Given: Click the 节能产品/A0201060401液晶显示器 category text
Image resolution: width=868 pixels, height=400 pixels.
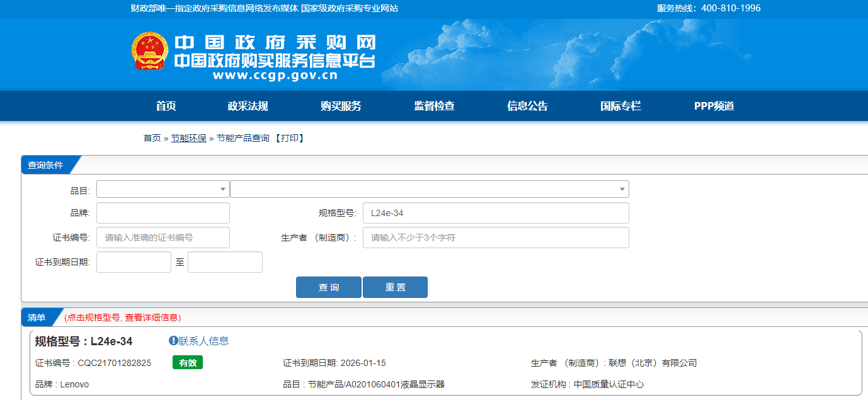Looking at the screenshot, I should pyautogui.click(x=376, y=384).
